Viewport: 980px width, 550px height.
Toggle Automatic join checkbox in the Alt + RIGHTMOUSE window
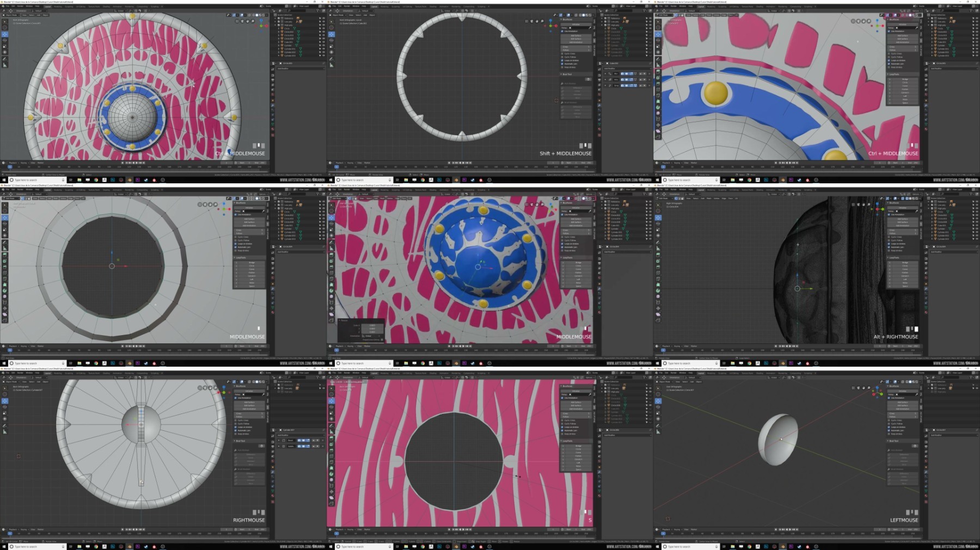pyautogui.click(x=889, y=247)
